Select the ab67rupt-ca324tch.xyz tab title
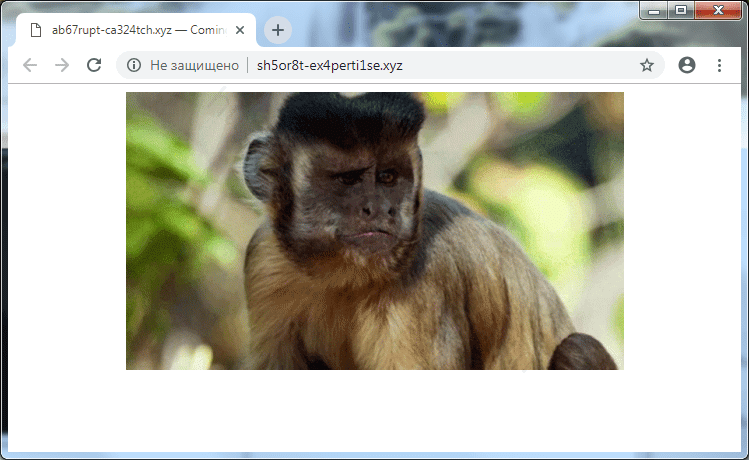Image resolution: width=749 pixels, height=460 pixels. (x=140, y=30)
